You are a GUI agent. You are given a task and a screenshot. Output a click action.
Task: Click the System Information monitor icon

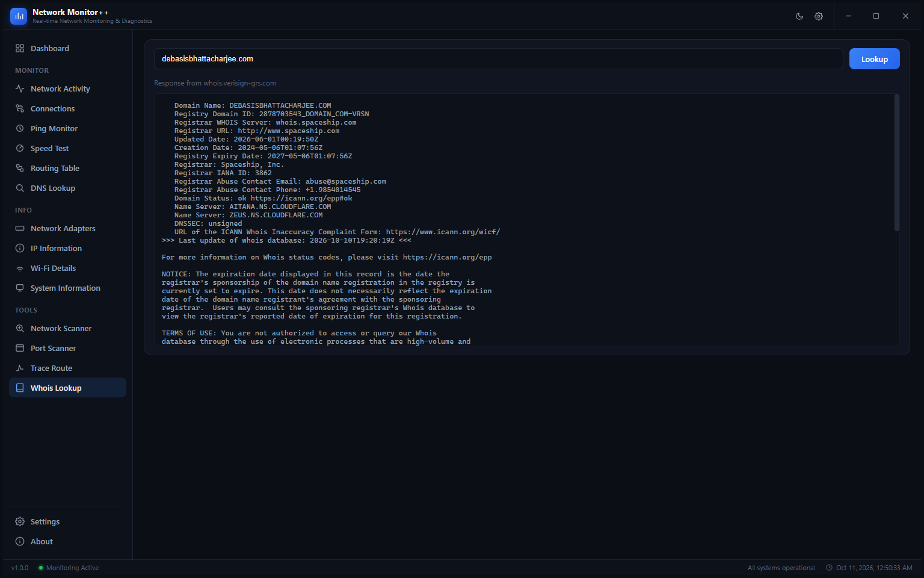click(x=20, y=288)
